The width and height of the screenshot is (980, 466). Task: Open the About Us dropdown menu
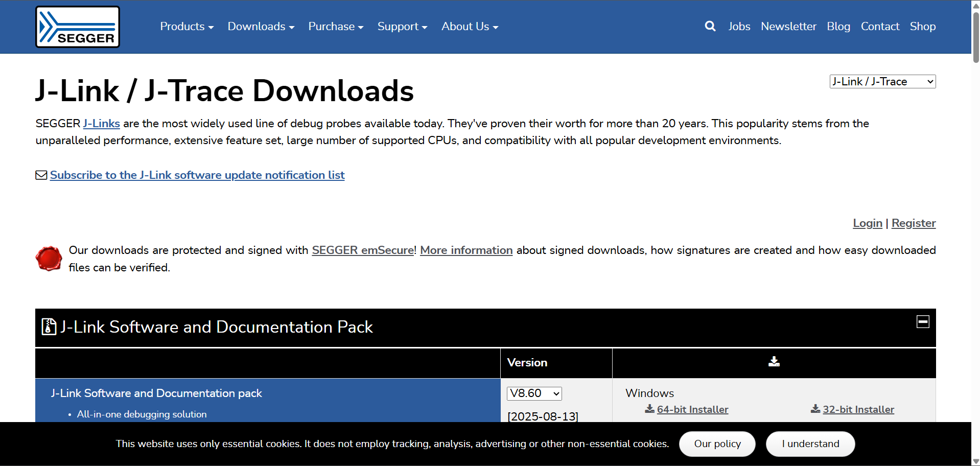[470, 27]
